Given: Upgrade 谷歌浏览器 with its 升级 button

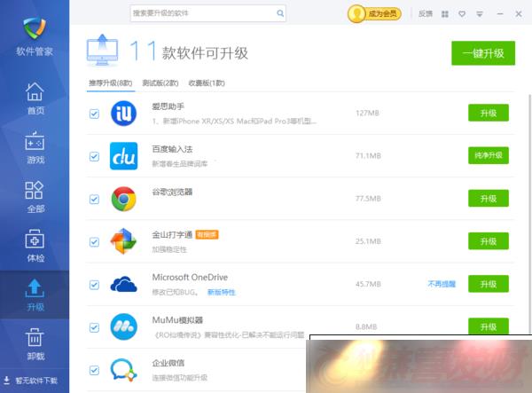Looking at the screenshot, I should (x=489, y=198).
